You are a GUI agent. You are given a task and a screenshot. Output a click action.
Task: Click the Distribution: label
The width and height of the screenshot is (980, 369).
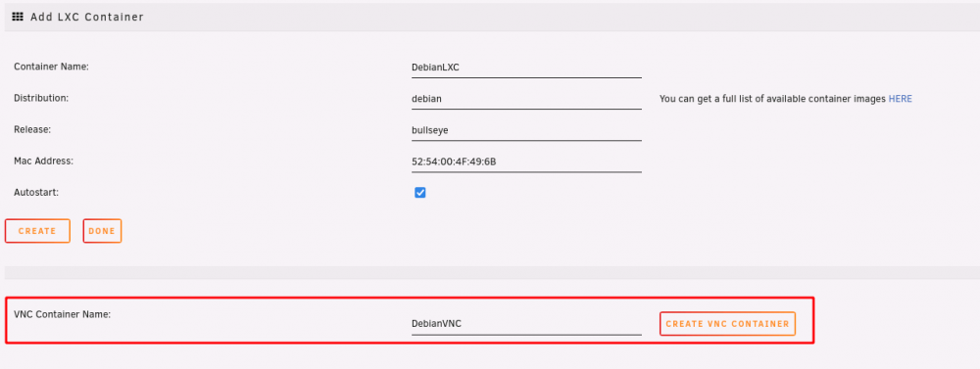[x=41, y=98]
